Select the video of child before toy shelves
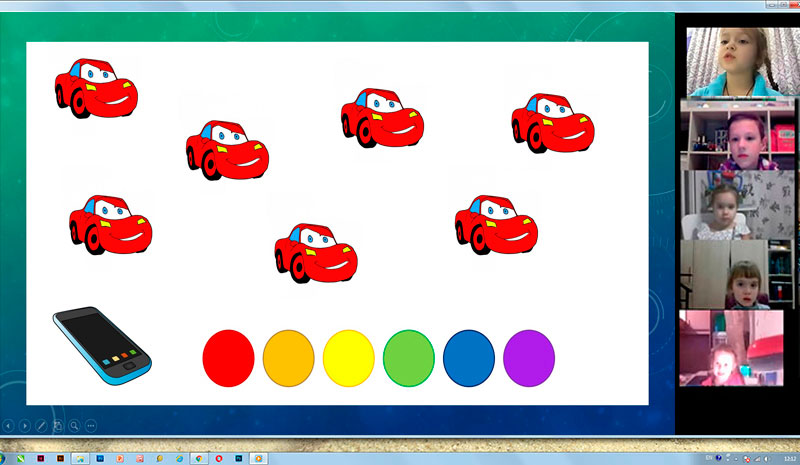The width and height of the screenshot is (800, 465). 738,135
